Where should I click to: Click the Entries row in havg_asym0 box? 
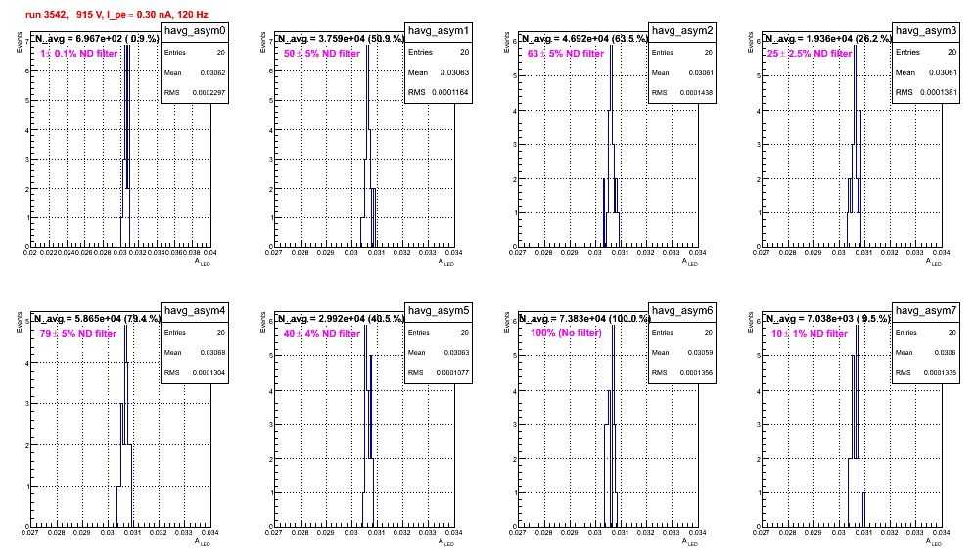[195, 53]
